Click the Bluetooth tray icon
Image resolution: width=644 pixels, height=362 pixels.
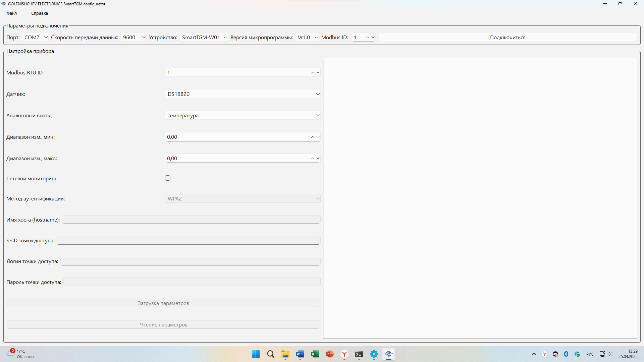[x=566, y=354]
